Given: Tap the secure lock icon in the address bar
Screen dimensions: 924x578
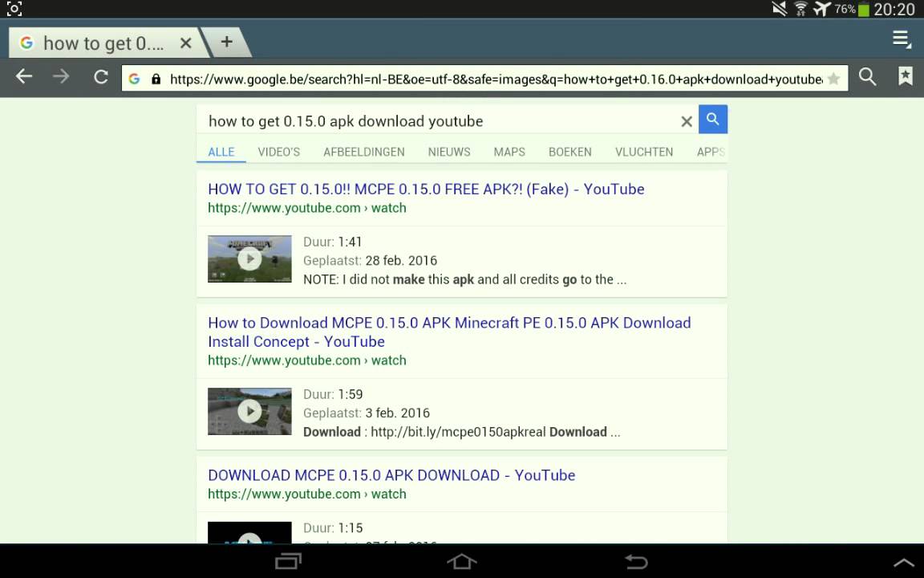Looking at the screenshot, I should point(156,79).
